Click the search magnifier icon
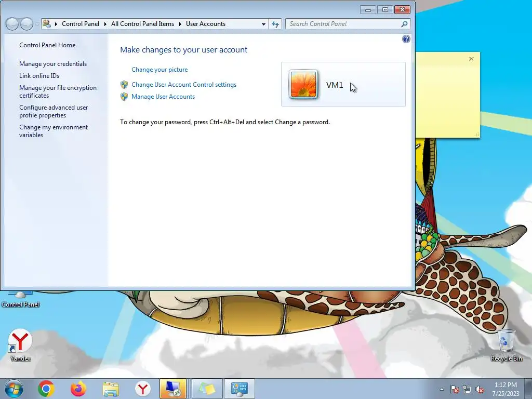This screenshot has width=532, height=399. (x=404, y=24)
